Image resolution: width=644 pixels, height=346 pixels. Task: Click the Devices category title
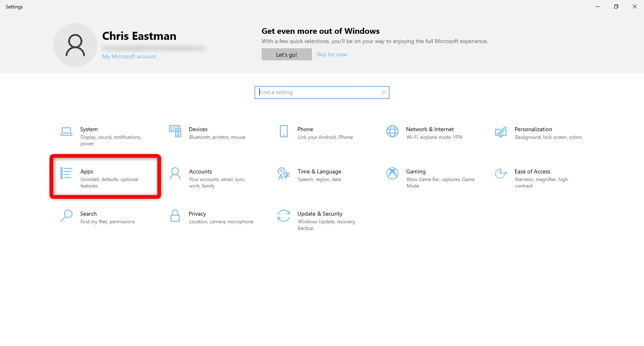[198, 129]
